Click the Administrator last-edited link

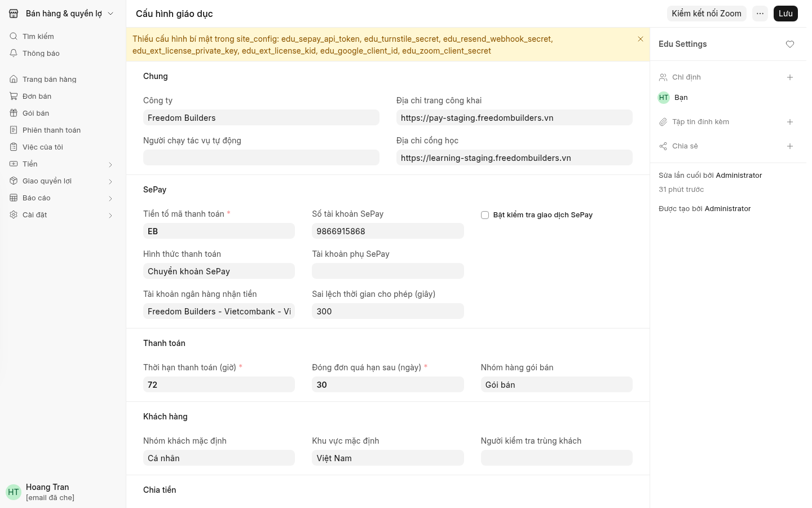[x=739, y=176]
